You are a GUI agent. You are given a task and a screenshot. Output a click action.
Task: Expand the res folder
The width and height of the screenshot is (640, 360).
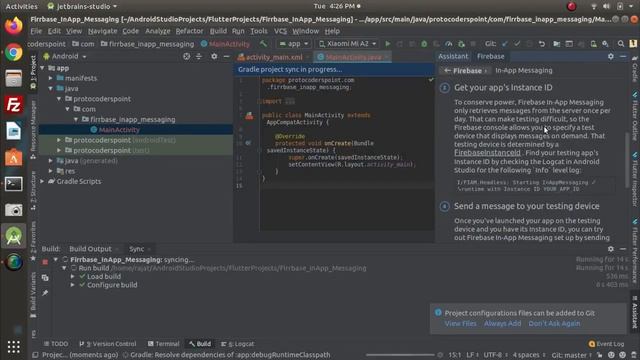[51, 171]
